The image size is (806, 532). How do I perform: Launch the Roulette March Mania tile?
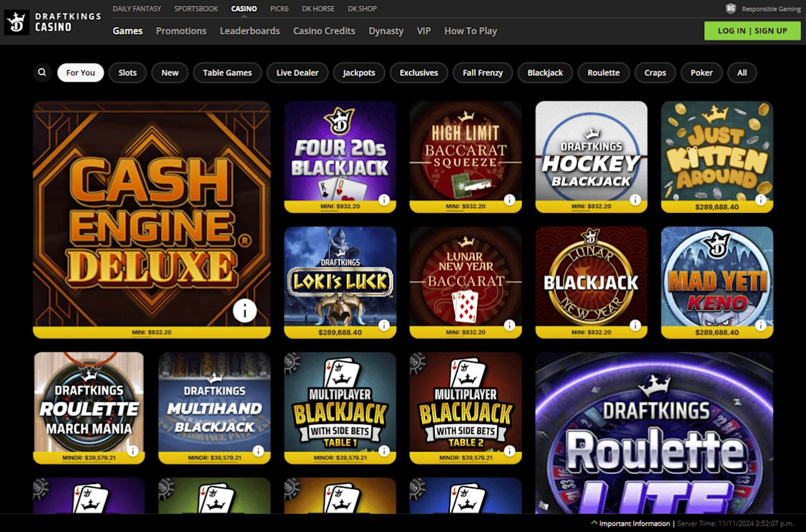[x=89, y=408]
